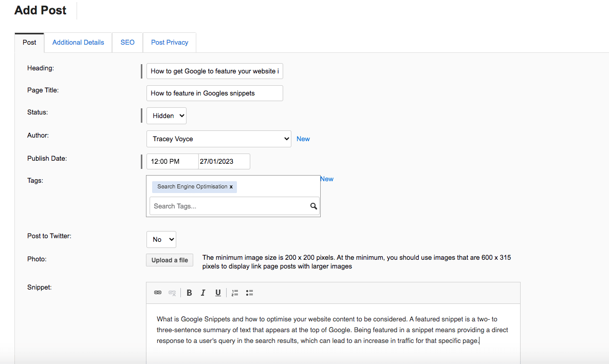Open the Post Privacy tab
The height and width of the screenshot is (364, 609).
point(169,43)
